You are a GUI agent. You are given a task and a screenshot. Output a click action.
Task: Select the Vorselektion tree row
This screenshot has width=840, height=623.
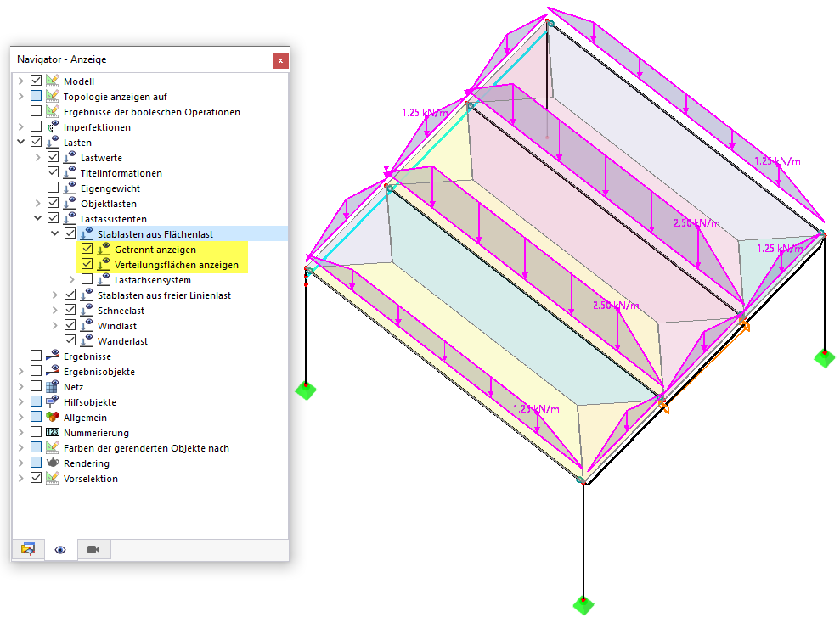tap(91, 479)
